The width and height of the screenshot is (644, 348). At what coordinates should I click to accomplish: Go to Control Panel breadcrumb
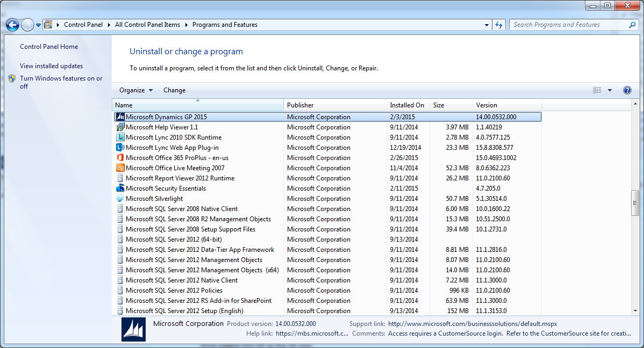(x=83, y=25)
